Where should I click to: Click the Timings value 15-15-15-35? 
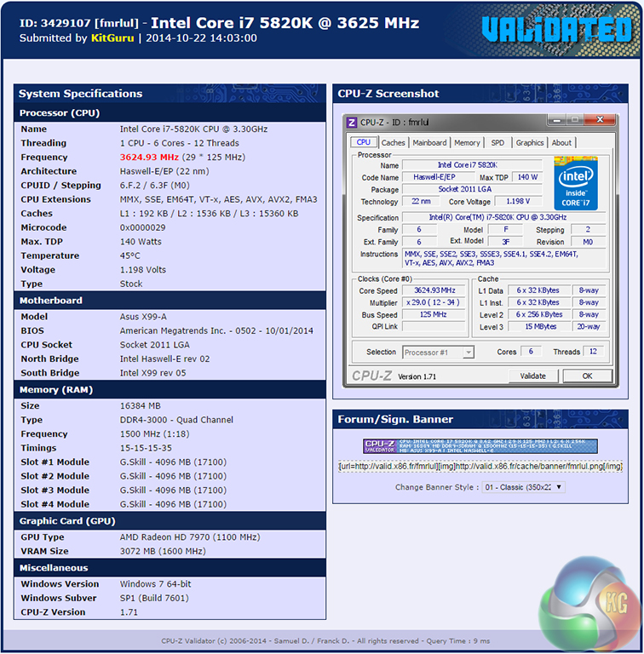pos(146,449)
